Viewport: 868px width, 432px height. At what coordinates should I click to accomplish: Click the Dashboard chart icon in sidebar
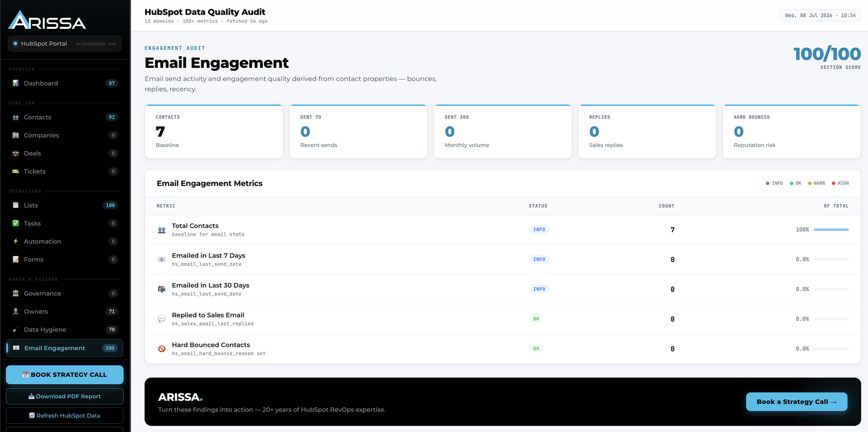coord(16,83)
